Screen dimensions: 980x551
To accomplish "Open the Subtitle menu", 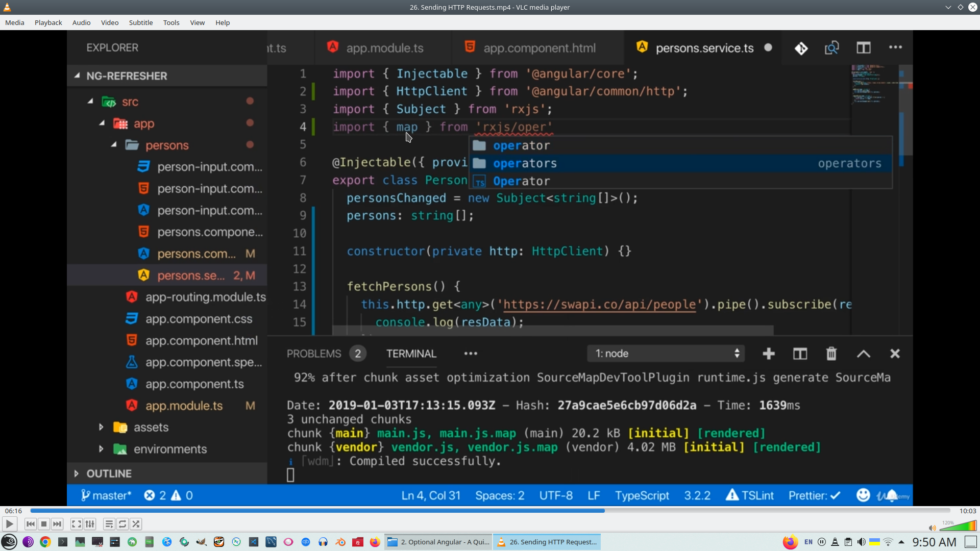I will coord(140,22).
